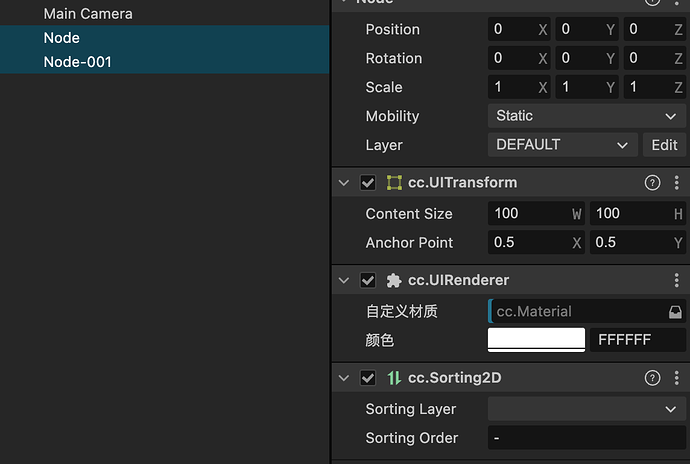Open cc.UITransform component options menu
This screenshot has width=690, height=464.
pyautogui.click(x=677, y=183)
